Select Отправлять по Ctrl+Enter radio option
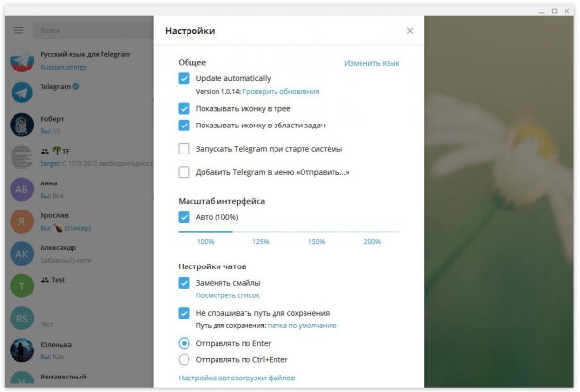Viewport: 580px width, 392px height. pos(184,359)
